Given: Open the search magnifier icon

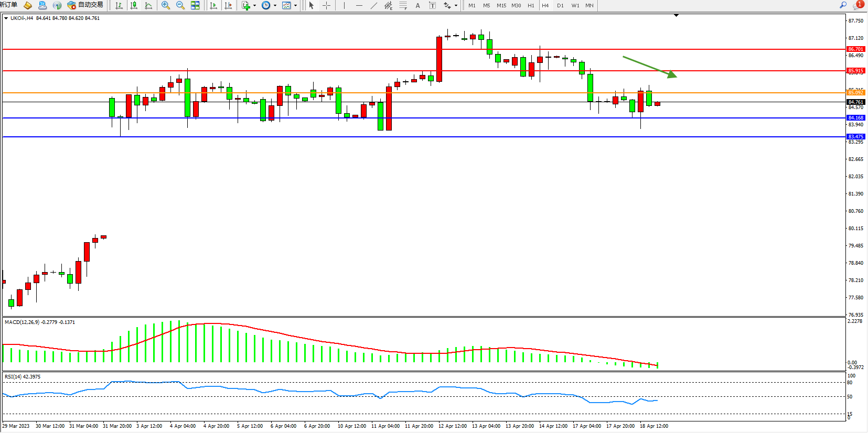Looking at the screenshot, I should pos(843,5).
